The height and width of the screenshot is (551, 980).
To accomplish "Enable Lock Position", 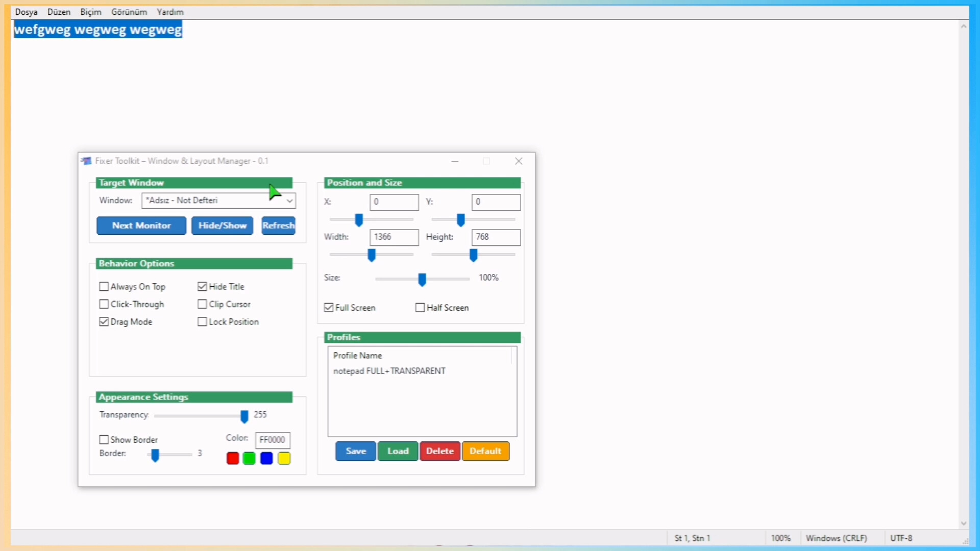I will (202, 321).
